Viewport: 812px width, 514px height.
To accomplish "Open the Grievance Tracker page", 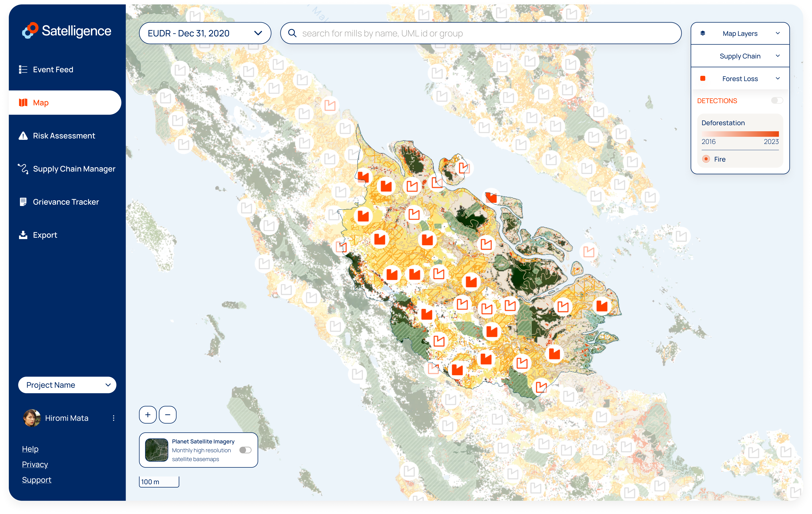I will tap(66, 202).
